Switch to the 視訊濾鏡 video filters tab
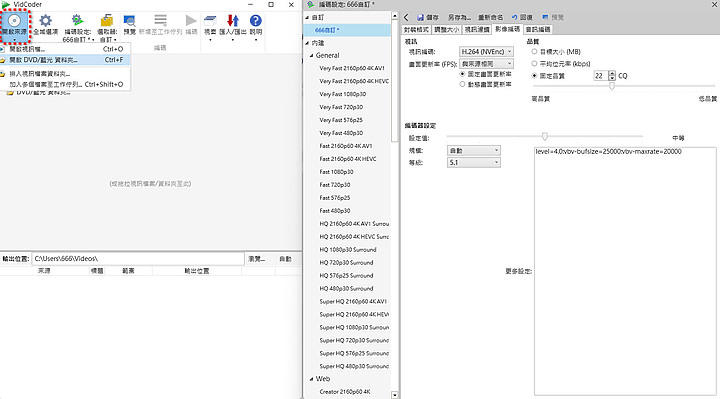720x399 pixels. pos(477,29)
